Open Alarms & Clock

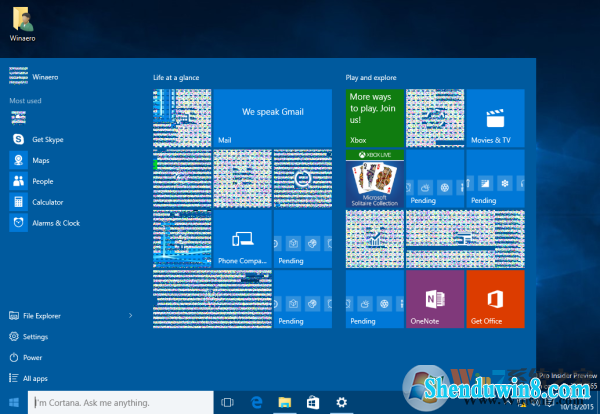[45, 223]
